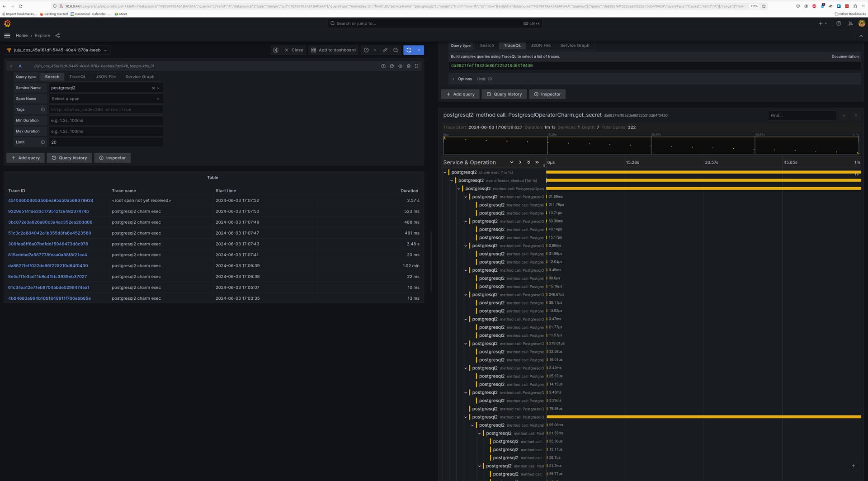Click the Find input field above trace view
This screenshot has width=868, height=481.
pyautogui.click(x=802, y=115)
